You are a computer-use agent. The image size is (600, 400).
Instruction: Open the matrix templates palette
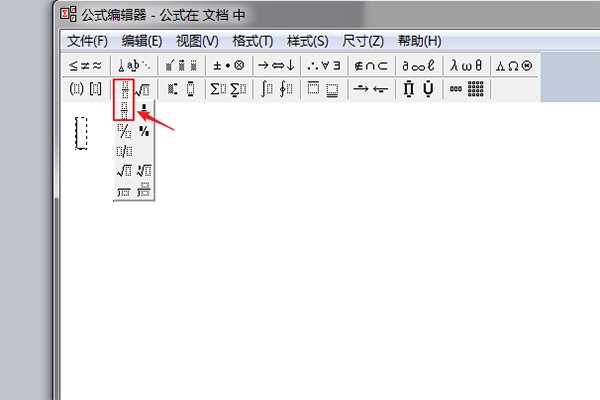pyautogui.click(x=466, y=89)
